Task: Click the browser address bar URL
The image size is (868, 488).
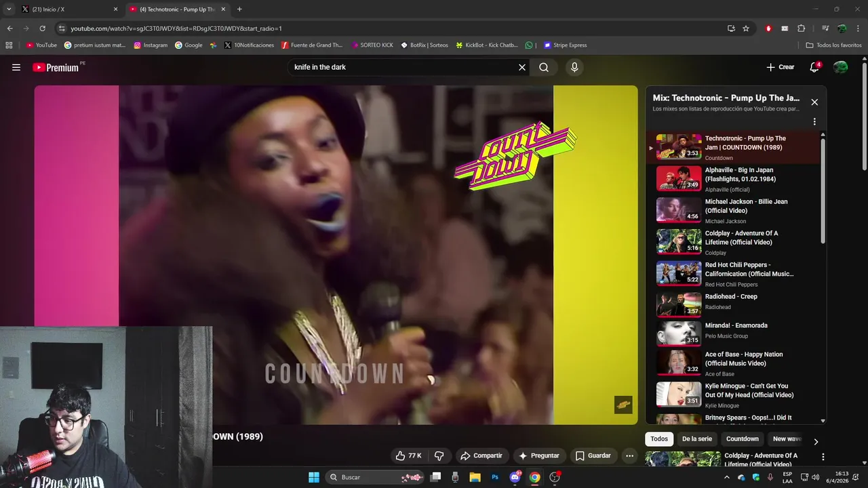Action: coord(176,28)
